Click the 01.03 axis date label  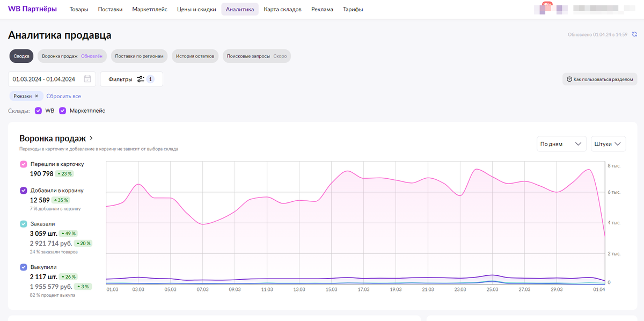pos(112,289)
